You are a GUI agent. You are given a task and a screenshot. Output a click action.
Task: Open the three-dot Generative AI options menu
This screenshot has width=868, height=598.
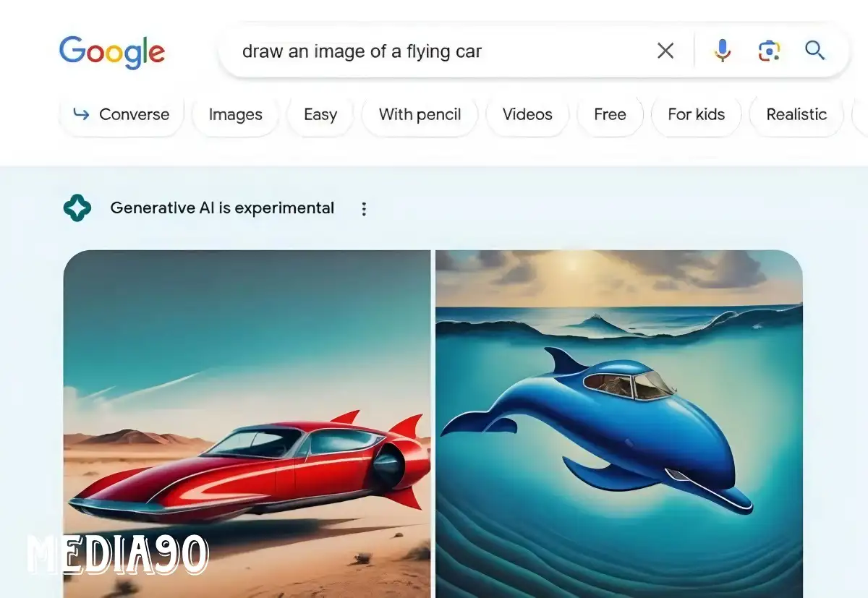pyautogui.click(x=364, y=209)
